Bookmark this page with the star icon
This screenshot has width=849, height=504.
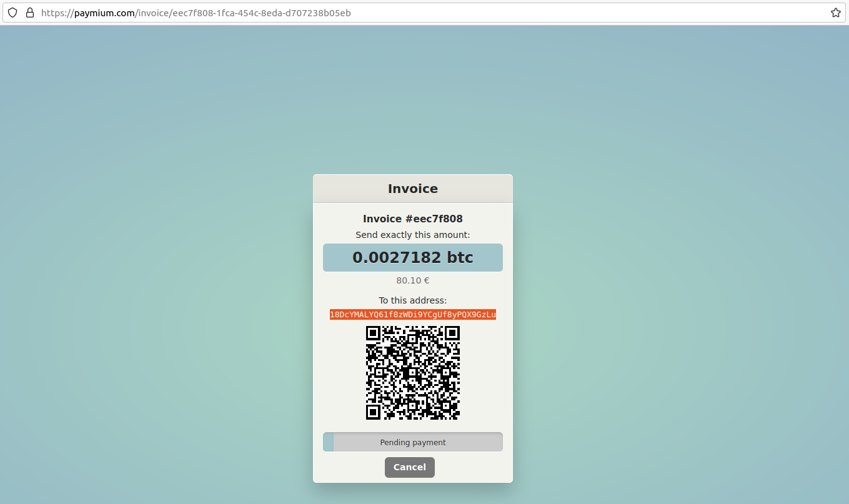pos(836,12)
